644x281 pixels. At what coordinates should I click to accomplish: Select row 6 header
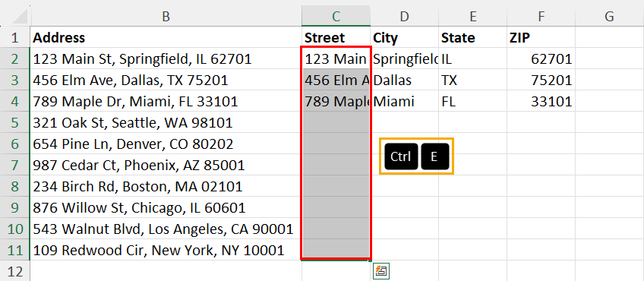coord(14,144)
